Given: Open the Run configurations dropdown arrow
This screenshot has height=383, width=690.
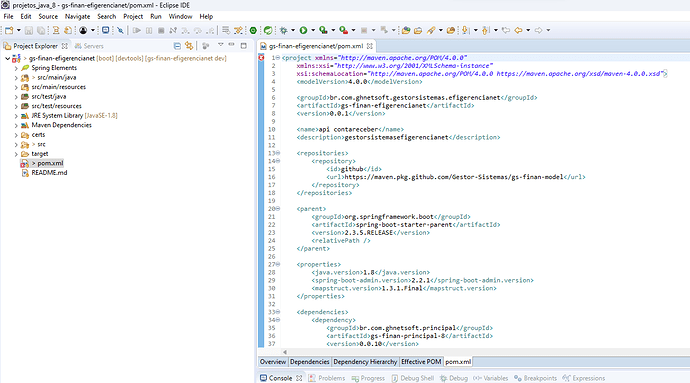Looking at the screenshot, I should 313,30.
